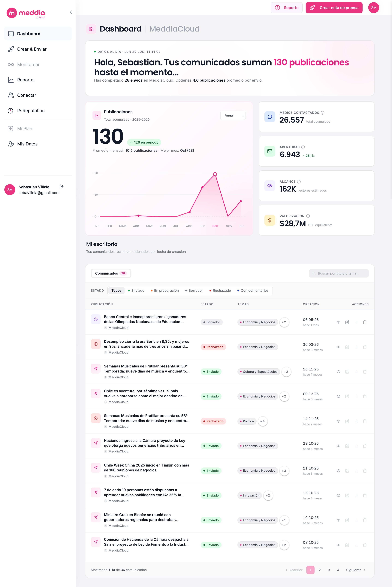The width and height of the screenshot is (392, 587).
Task: Open stats for 7 de cada 10 personas row
Action: click(356, 495)
